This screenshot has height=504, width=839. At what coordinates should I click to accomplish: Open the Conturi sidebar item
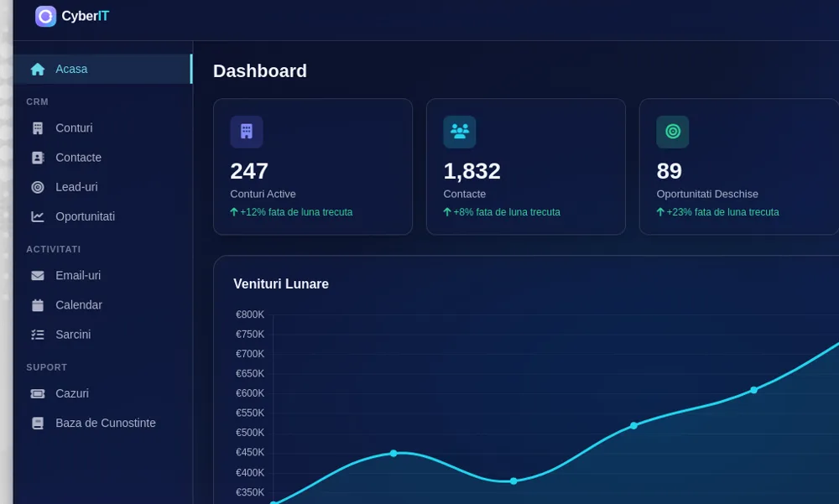[102, 128]
